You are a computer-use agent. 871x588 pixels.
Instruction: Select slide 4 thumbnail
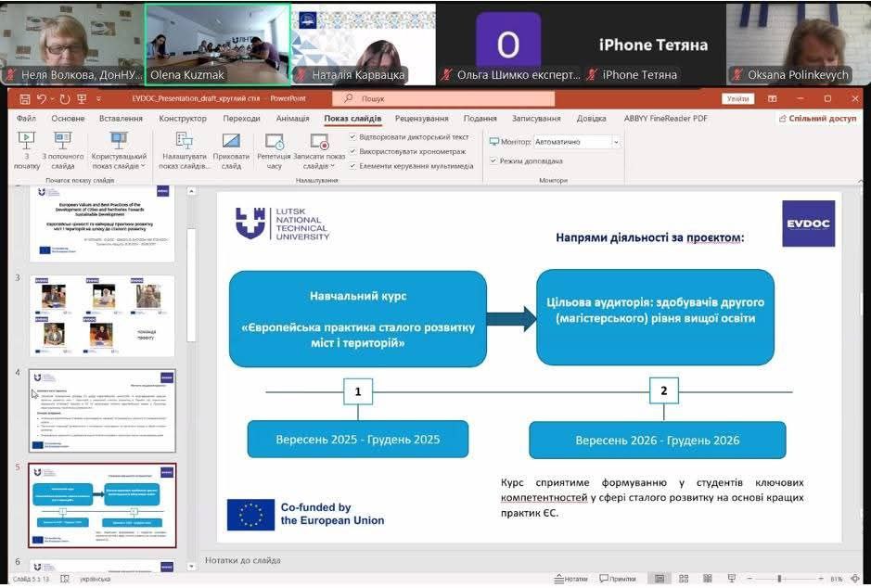click(102, 410)
